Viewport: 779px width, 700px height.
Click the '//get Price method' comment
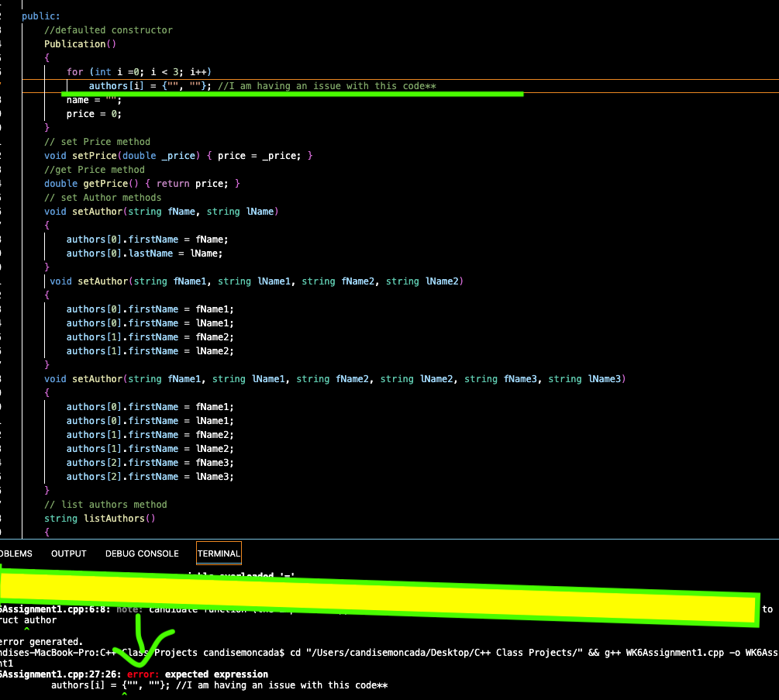point(95,170)
